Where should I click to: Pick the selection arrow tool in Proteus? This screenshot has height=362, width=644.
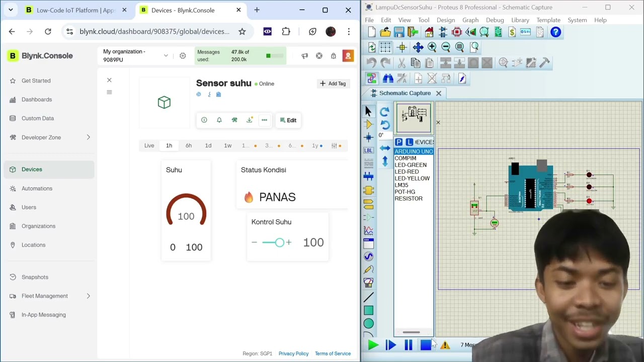(368, 111)
